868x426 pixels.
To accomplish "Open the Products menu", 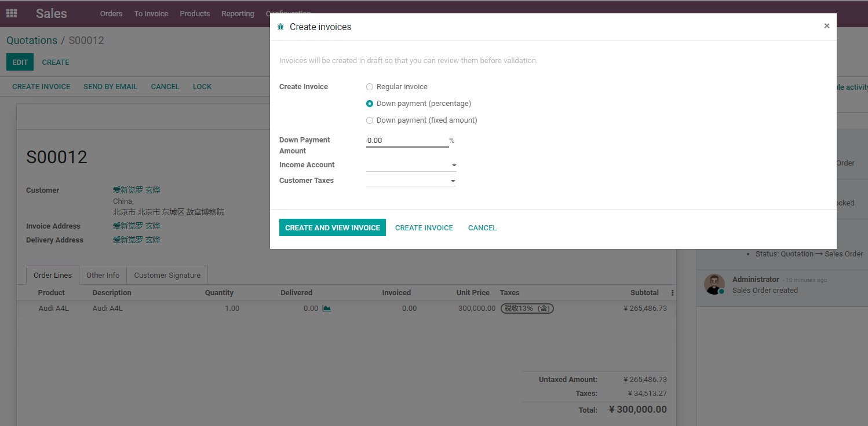I will 195,13.
